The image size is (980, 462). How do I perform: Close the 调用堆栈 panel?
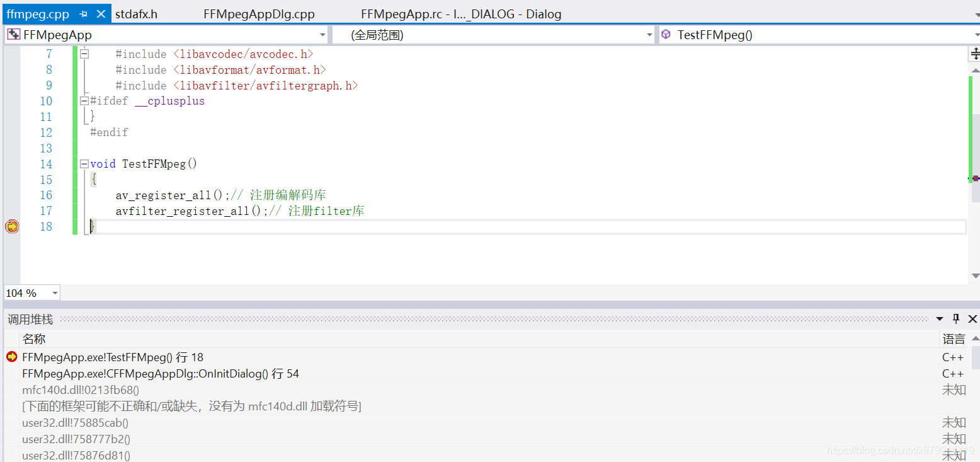click(972, 319)
